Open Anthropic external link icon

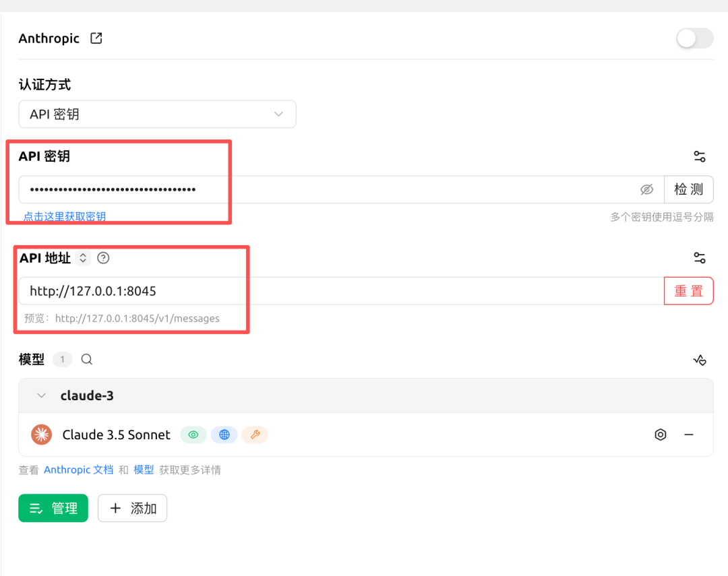[96, 38]
